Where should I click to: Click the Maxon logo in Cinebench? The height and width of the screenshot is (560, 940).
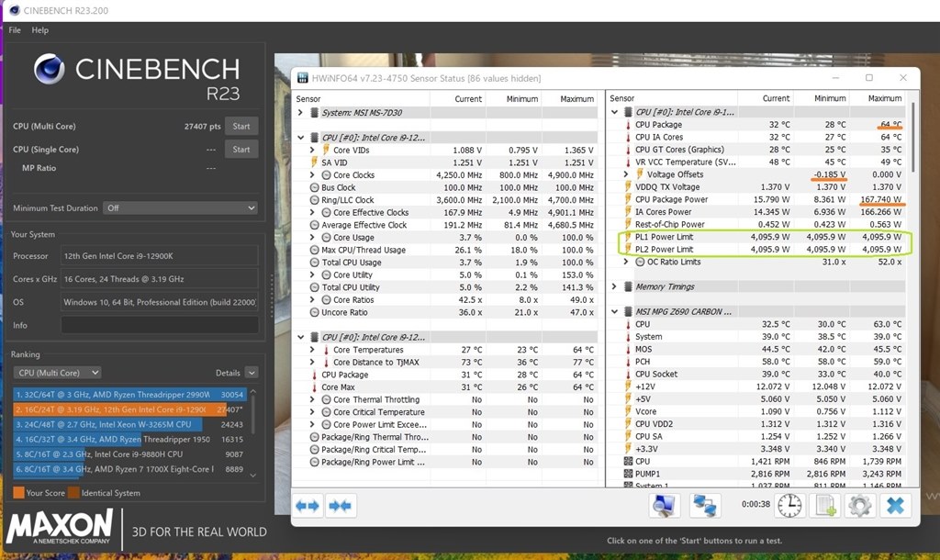(x=60, y=527)
